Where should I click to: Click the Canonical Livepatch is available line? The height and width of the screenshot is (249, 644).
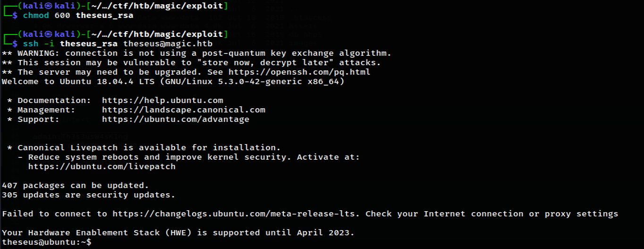pos(144,148)
